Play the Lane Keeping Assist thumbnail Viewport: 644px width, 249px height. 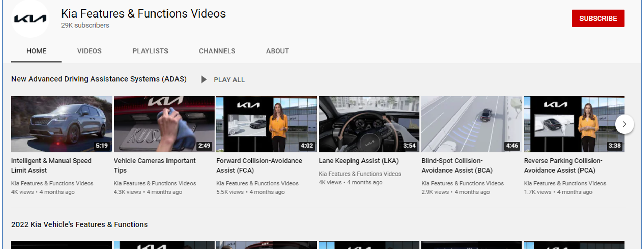(x=369, y=124)
